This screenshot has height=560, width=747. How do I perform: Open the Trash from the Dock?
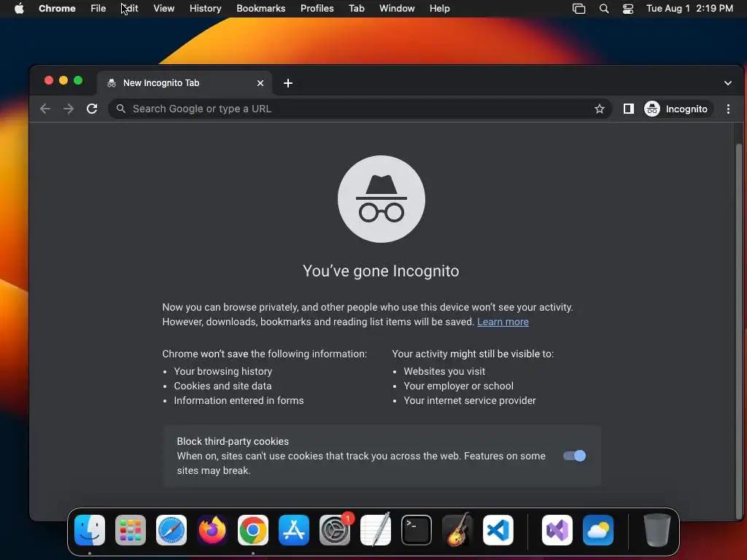coord(657,530)
